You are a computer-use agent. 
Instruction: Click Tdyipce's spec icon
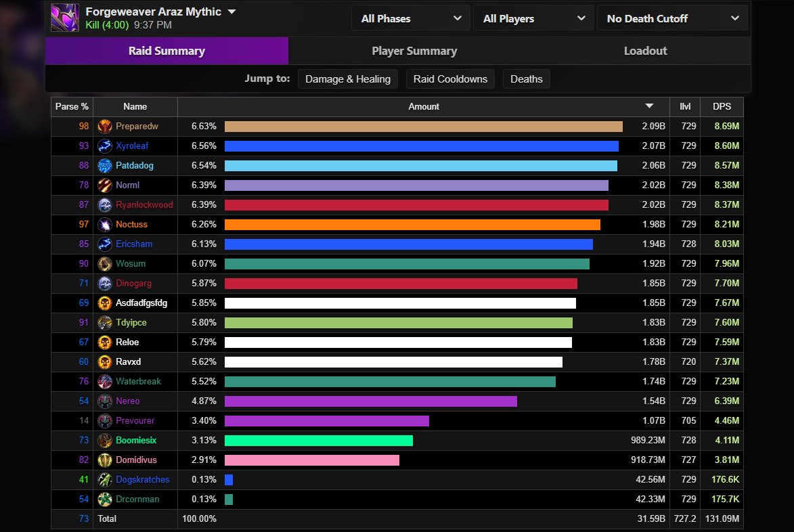[105, 322]
